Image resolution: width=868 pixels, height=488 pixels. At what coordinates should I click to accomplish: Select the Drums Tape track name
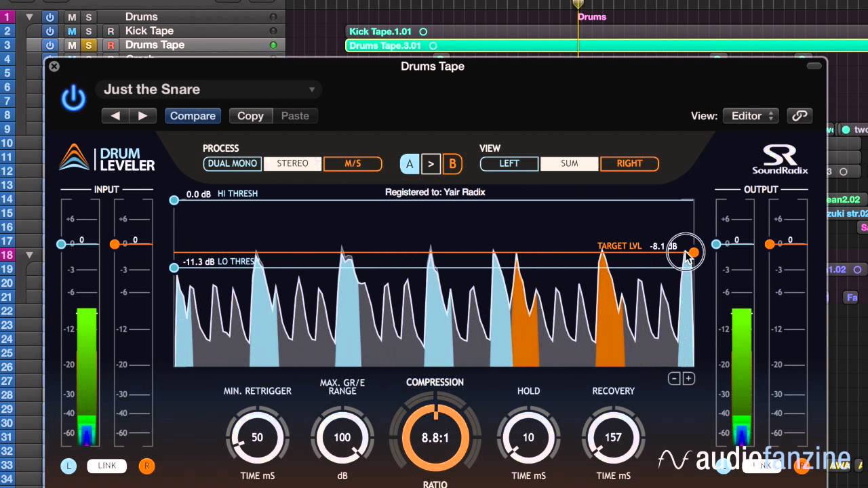pos(155,45)
